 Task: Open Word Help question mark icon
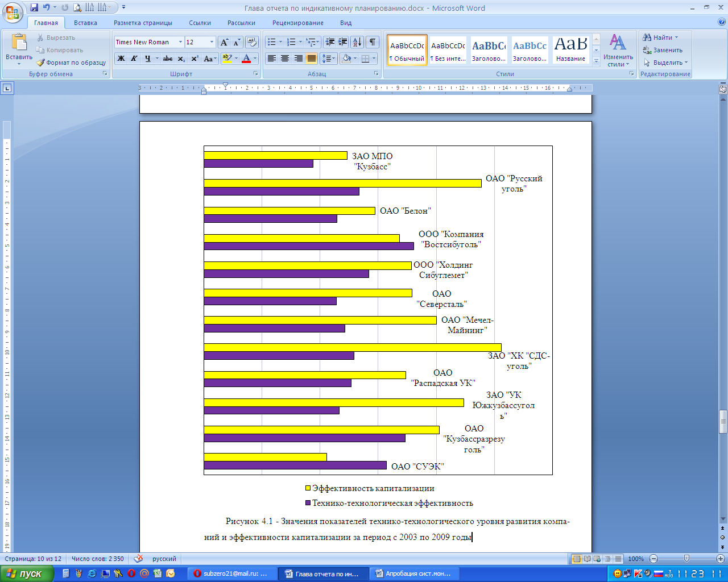(x=722, y=23)
